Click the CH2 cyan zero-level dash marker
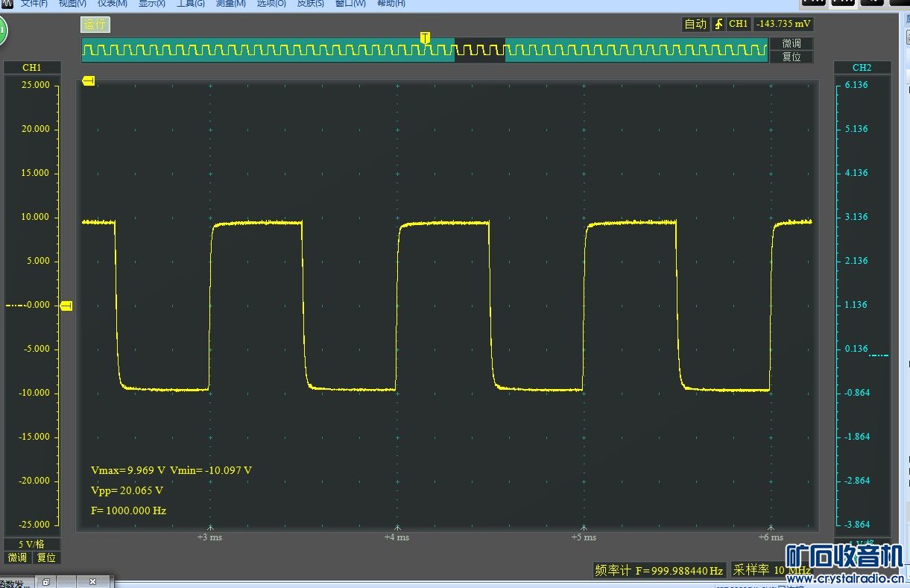Viewport: 910px width, 588px height. pyautogui.click(x=879, y=355)
